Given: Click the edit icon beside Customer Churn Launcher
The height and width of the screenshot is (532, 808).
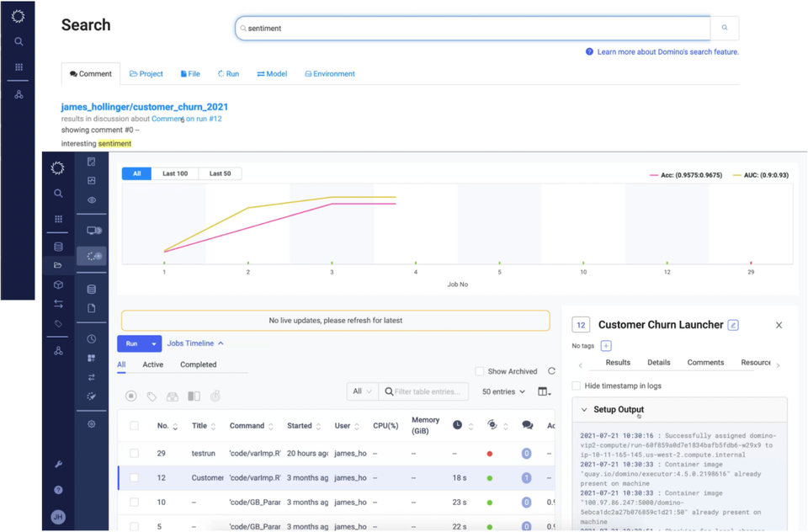Looking at the screenshot, I should click(x=733, y=325).
